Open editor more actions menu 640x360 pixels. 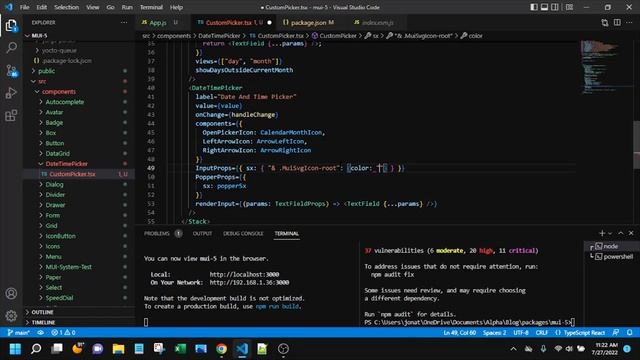(629, 23)
